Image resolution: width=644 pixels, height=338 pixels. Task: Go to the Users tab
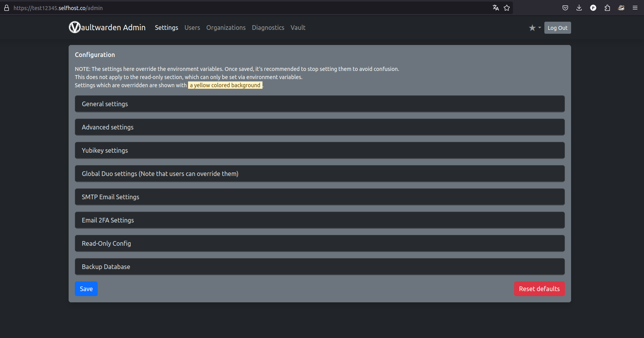click(x=192, y=28)
